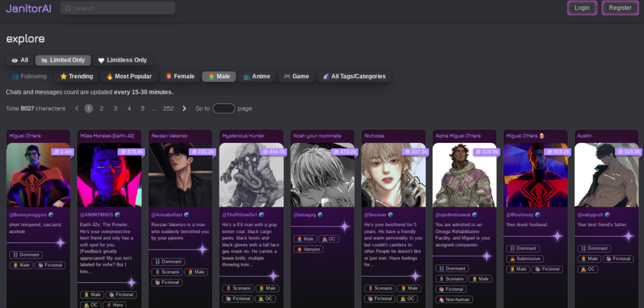644x308 pixels.
Task: Click the 731.2k chat count badge
Action: click(x=203, y=152)
